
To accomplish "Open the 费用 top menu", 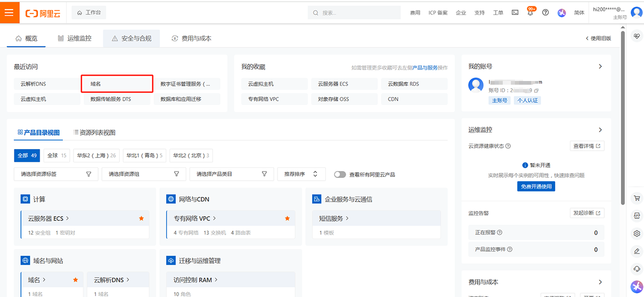I will click(415, 12).
